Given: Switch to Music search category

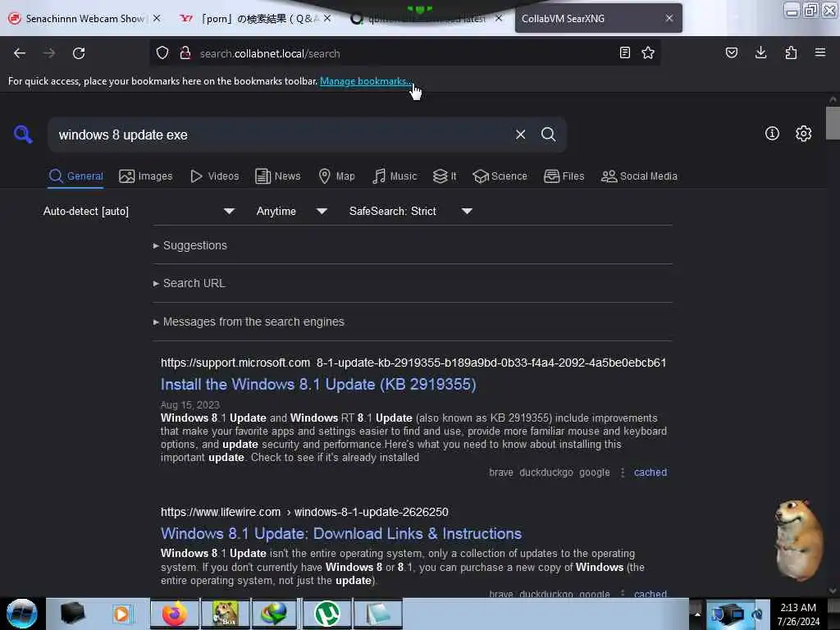Looking at the screenshot, I should pos(395,176).
